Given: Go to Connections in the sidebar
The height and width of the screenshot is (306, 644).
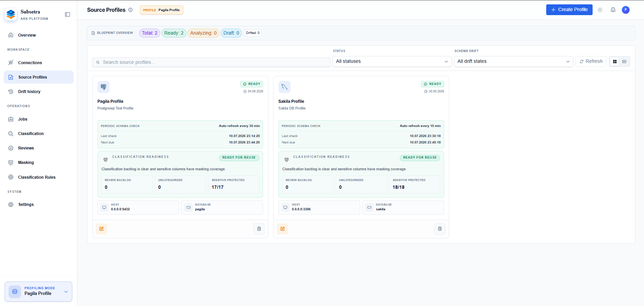Looking at the screenshot, I should point(39,63).
